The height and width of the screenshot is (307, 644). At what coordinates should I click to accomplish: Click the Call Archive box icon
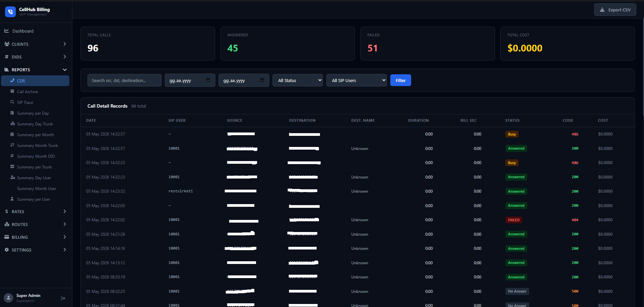point(12,91)
